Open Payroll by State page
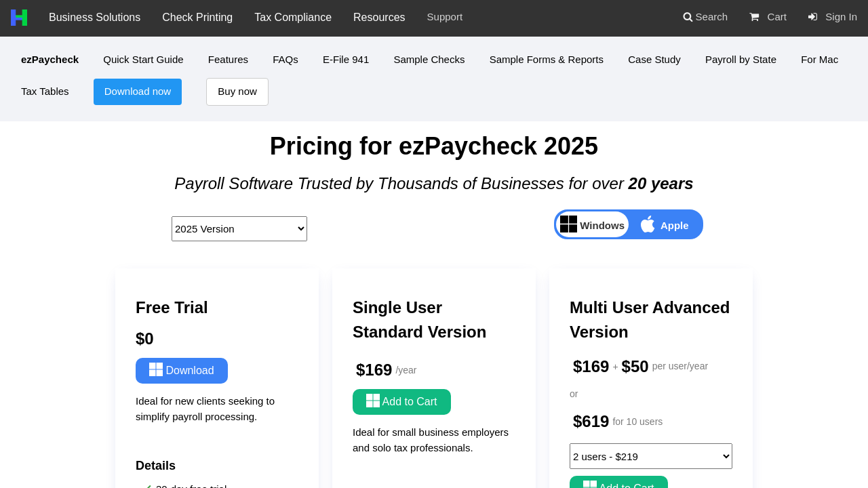 click(741, 60)
